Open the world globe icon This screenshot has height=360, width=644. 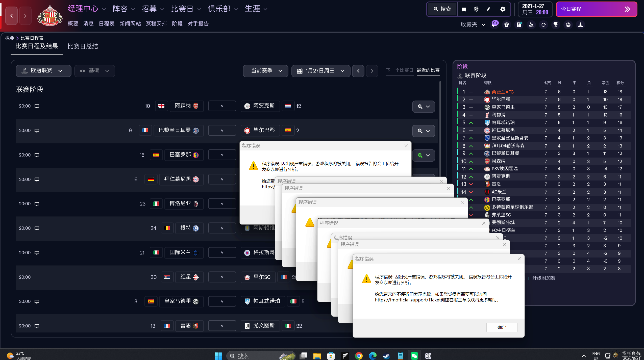tap(476, 9)
